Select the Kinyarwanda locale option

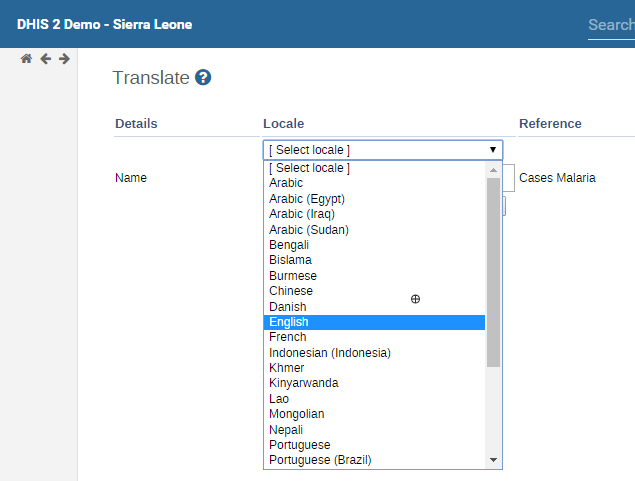pos(374,383)
